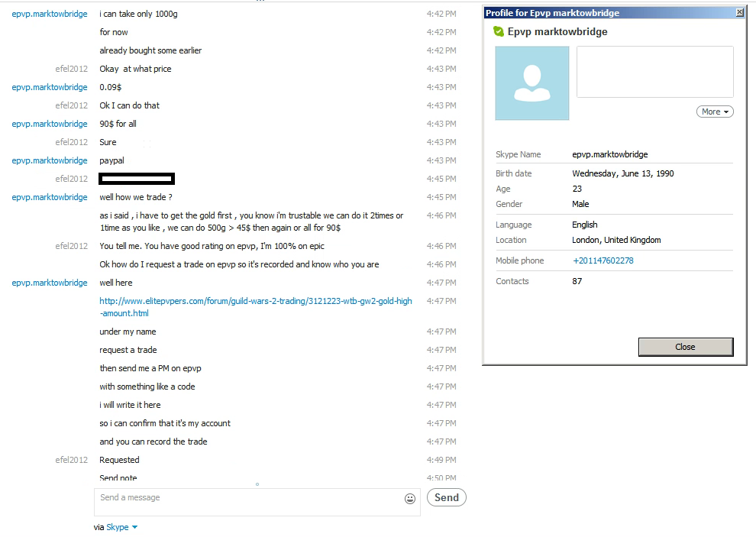This screenshot has height=537, width=756.
Task: Select the message 'under my name'
Action: pyautogui.click(x=128, y=332)
